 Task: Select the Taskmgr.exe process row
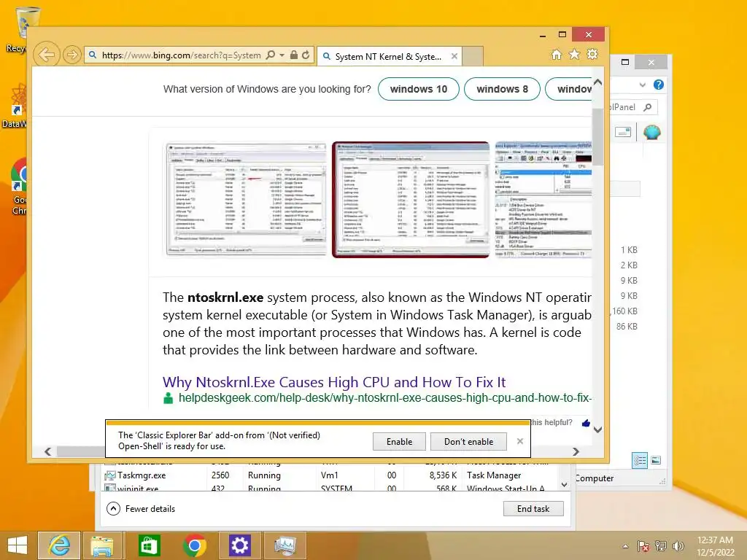329,475
